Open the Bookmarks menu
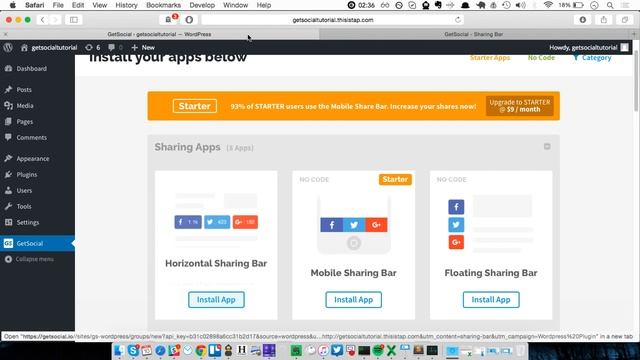The width and height of the screenshot is (640, 360). click(163, 5)
